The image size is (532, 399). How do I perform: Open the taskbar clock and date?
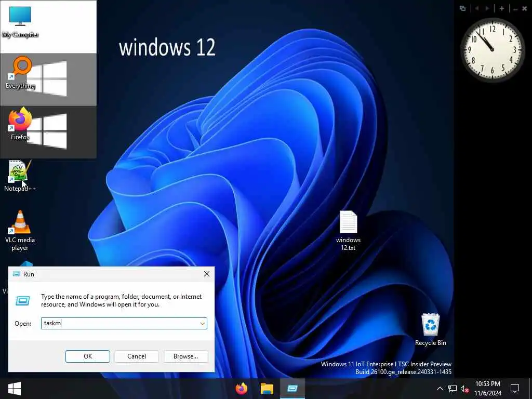point(487,389)
